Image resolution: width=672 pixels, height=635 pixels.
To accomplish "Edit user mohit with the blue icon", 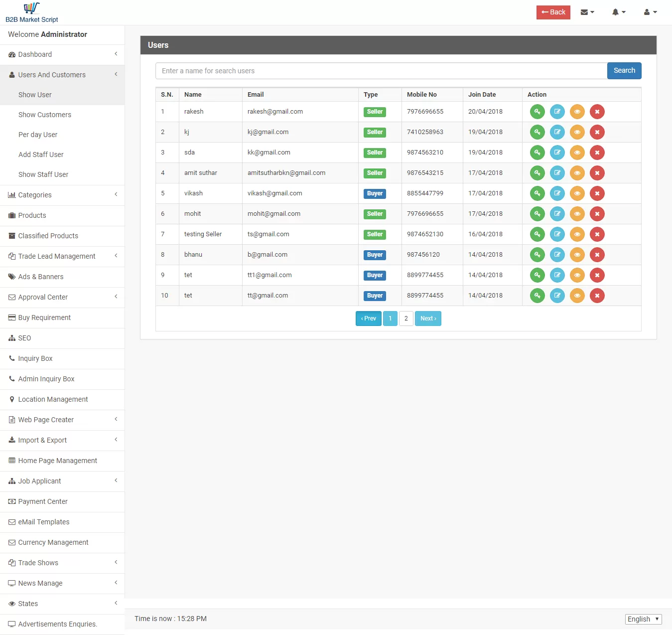I will (x=557, y=214).
